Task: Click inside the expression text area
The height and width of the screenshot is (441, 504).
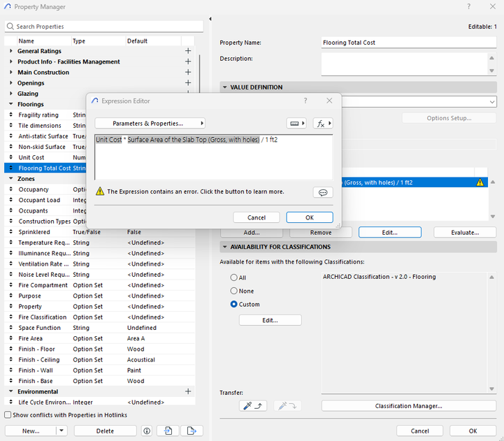Action: click(214, 157)
